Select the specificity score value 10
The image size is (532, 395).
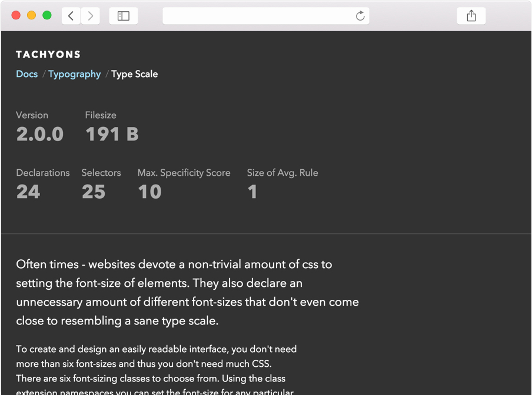coord(149,192)
